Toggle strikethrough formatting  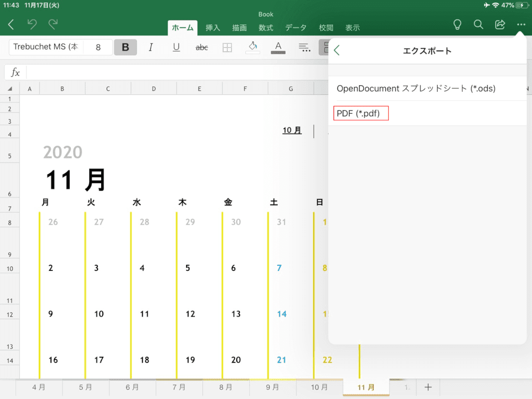click(x=201, y=47)
